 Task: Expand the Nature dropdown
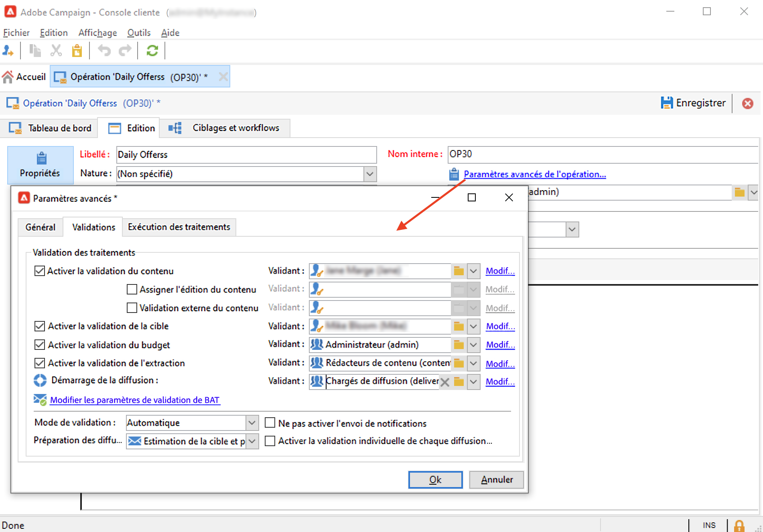click(x=370, y=174)
